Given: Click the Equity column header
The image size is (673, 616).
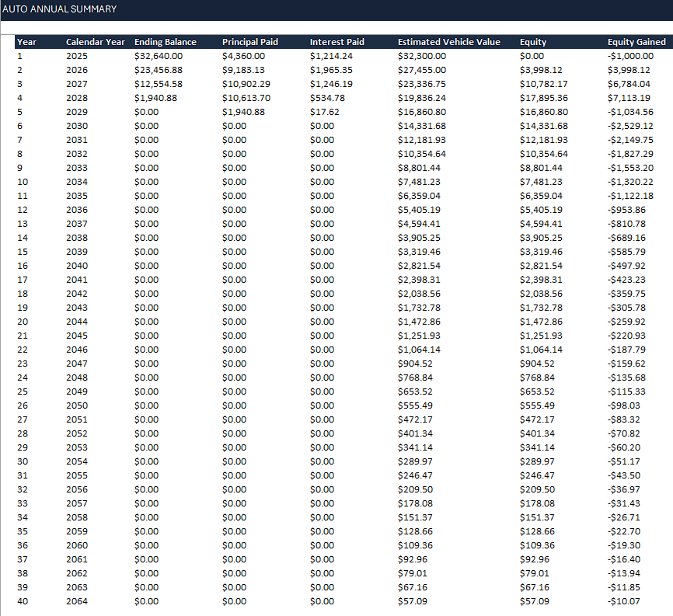Looking at the screenshot, I should tap(533, 42).
